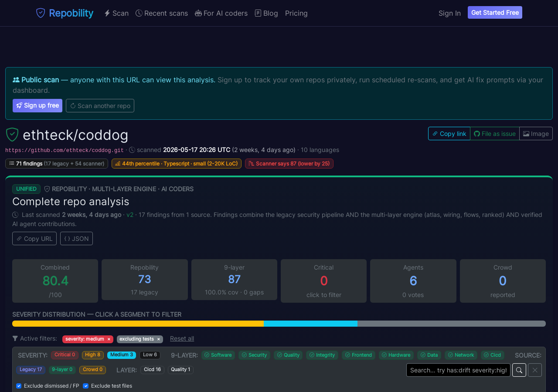Remove the excluding tests filter chip
Screen dimensions: 558x392
click(158, 339)
